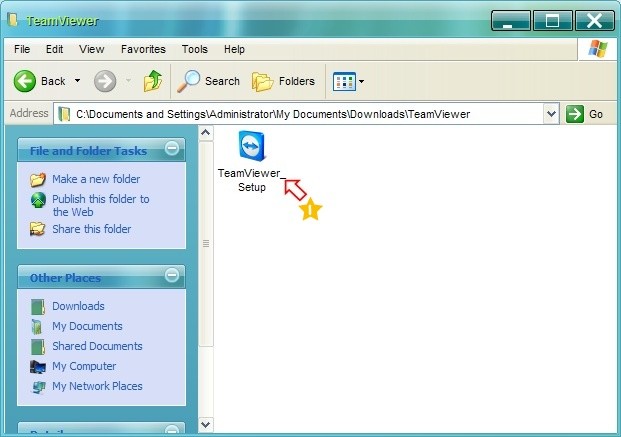Click the green Back arrow button
Image resolution: width=621 pixels, height=437 pixels.
click(25, 81)
